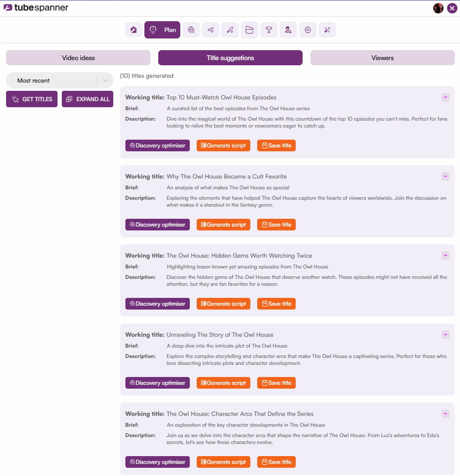460x476 pixels.
Task: Open the home wrench icon in toolbar
Action: coord(134,30)
